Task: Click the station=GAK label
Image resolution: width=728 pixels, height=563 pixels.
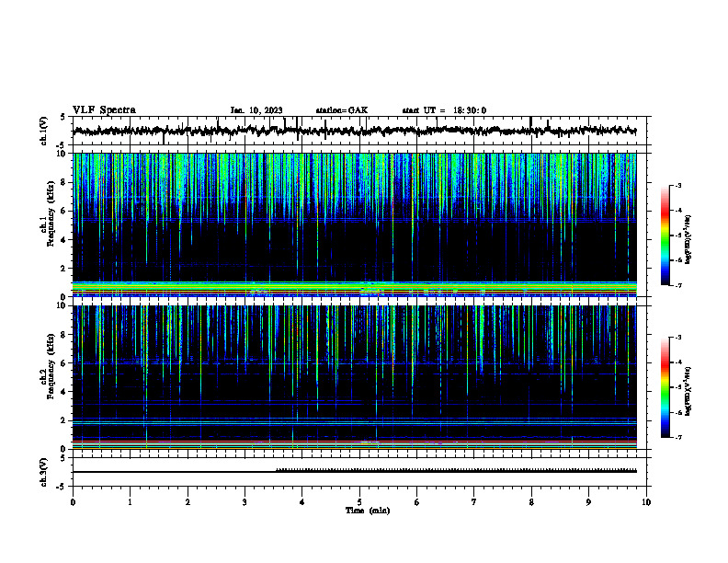Action: (x=342, y=110)
